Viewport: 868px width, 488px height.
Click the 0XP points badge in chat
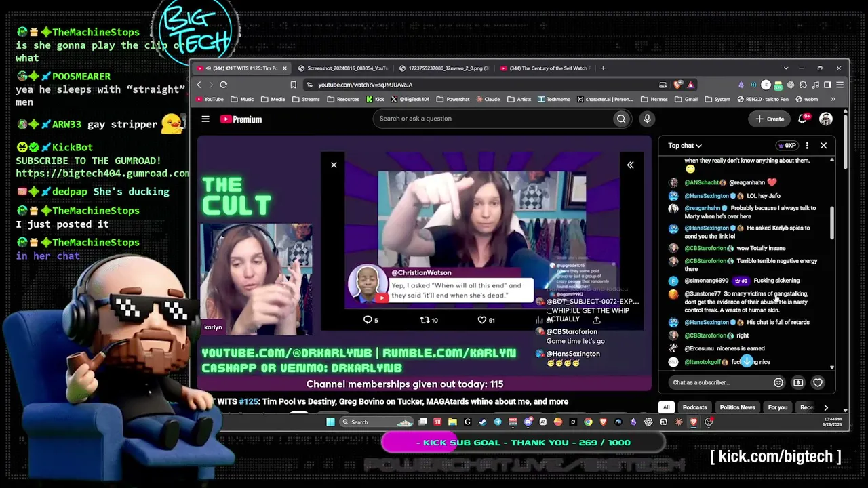pos(787,146)
